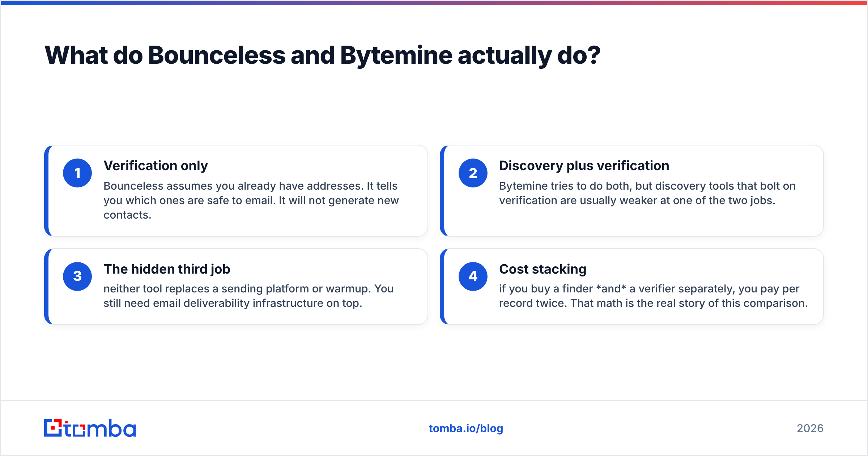This screenshot has height=456, width=868.
Task: Click the number 4 circle badge
Action: pyautogui.click(x=473, y=276)
